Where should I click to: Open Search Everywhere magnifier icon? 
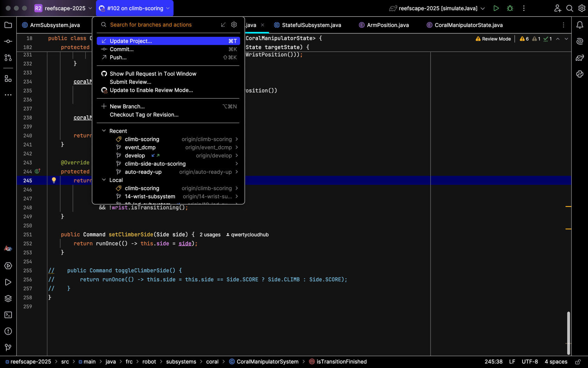[x=570, y=8]
